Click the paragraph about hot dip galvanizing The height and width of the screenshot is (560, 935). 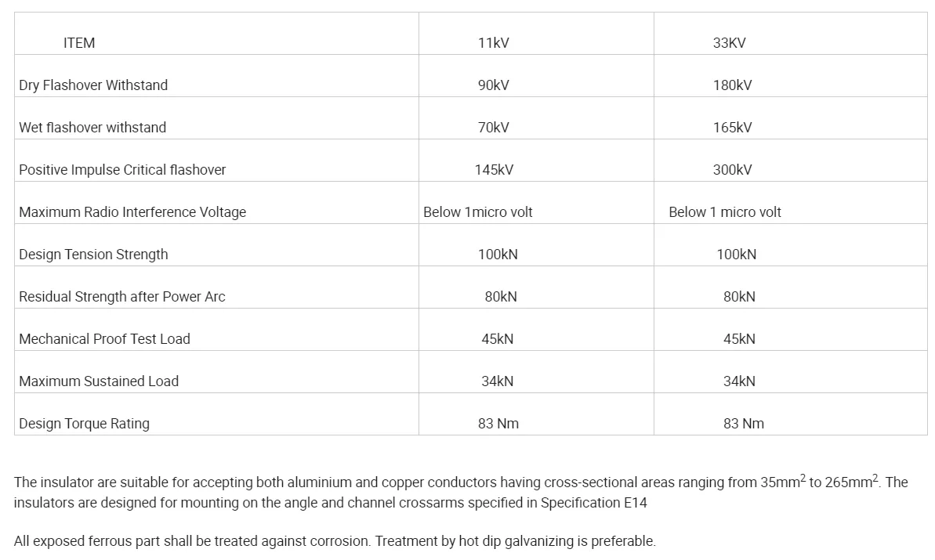click(335, 541)
